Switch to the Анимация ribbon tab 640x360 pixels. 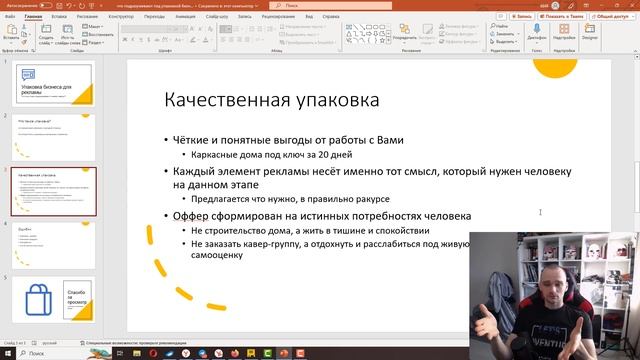coord(185,16)
